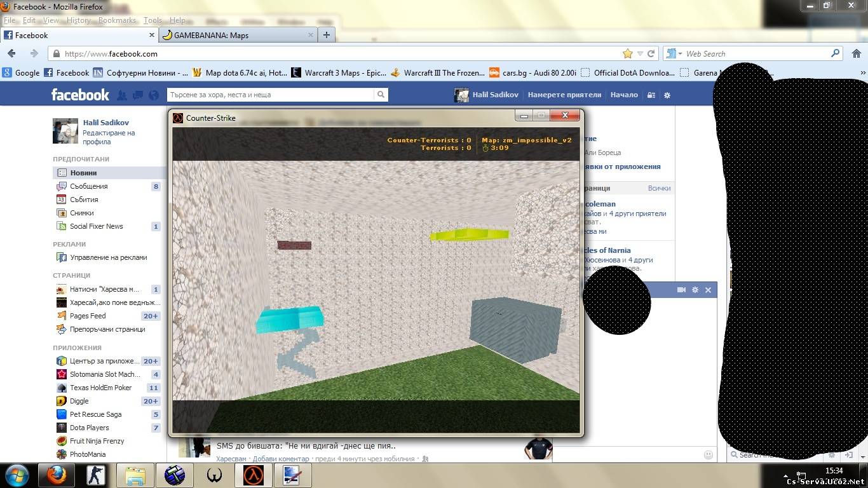
Task: Switch to Firefox in the taskbar
Action: [x=57, y=475]
